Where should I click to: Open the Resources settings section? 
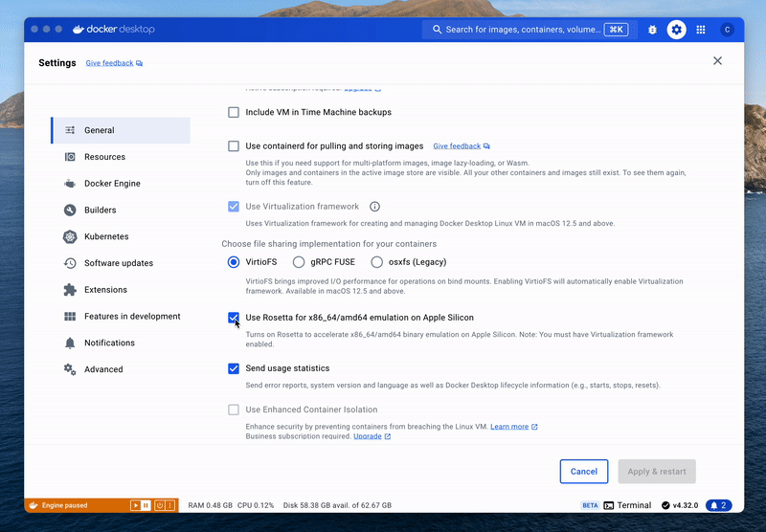[121, 157]
